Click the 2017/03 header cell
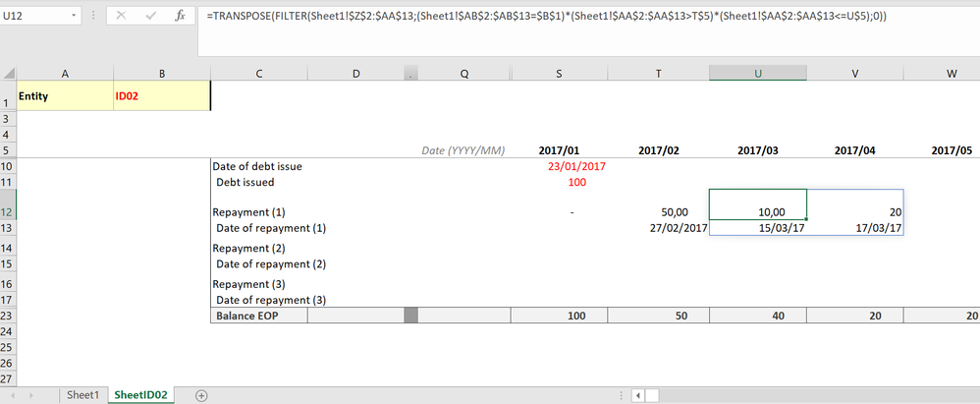This screenshot has height=404, width=980. (757, 150)
